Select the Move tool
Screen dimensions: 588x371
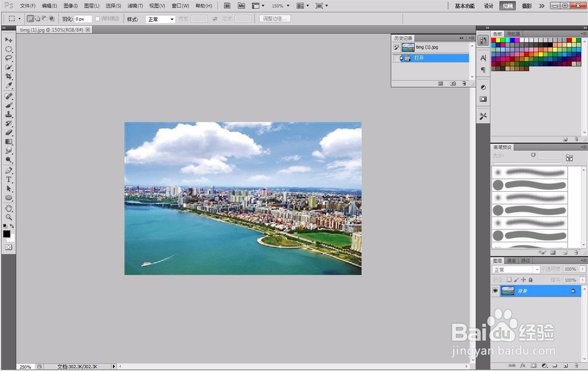(9, 40)
